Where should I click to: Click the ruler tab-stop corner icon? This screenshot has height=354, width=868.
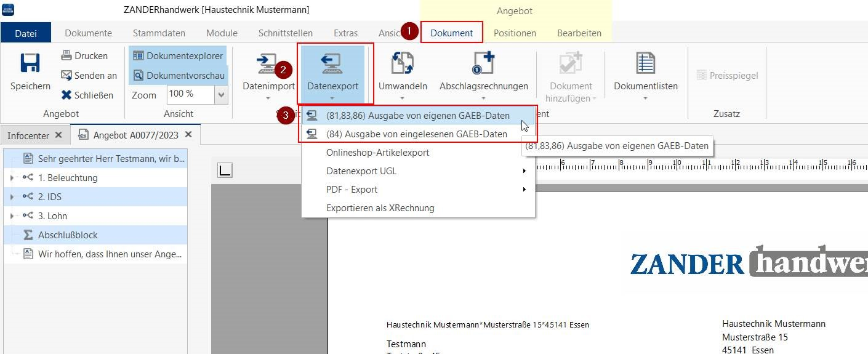coord(225,171)
